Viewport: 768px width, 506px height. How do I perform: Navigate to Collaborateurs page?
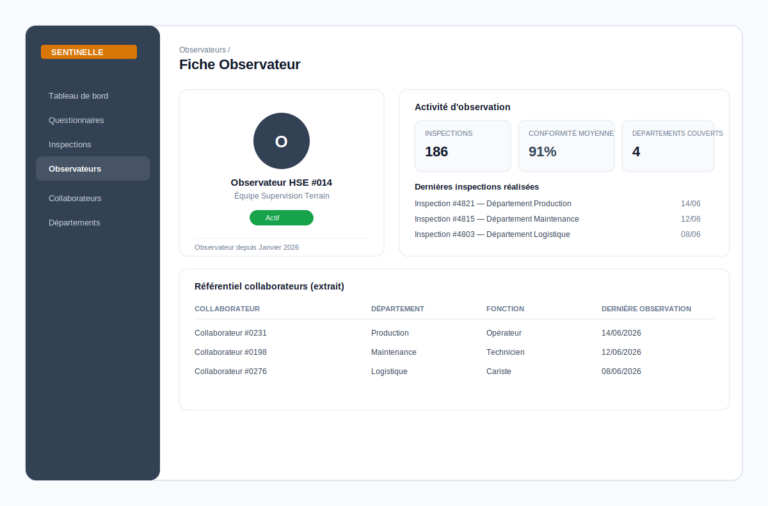click(x=75, y=198)
